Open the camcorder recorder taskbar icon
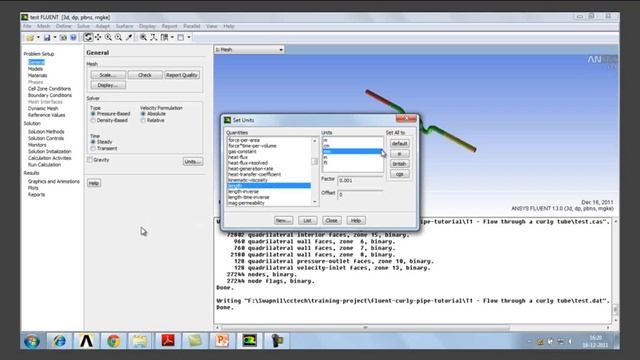Image resolution: width=640 pixels, height=360 pixels. [x=277, y=341]
